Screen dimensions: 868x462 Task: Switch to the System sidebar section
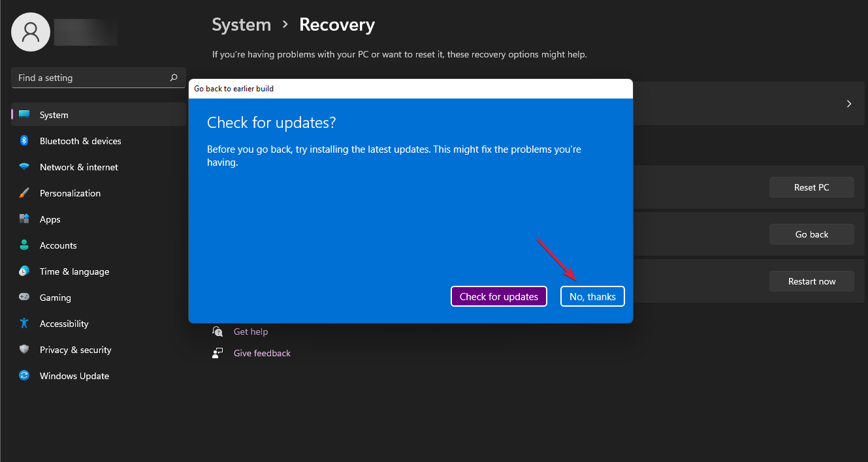point(54,114)
